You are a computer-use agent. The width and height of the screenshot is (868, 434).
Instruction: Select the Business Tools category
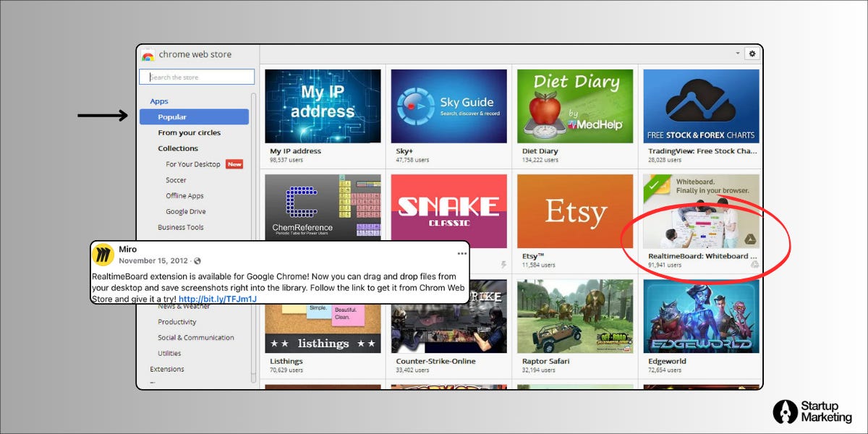(x=181, y=227)
